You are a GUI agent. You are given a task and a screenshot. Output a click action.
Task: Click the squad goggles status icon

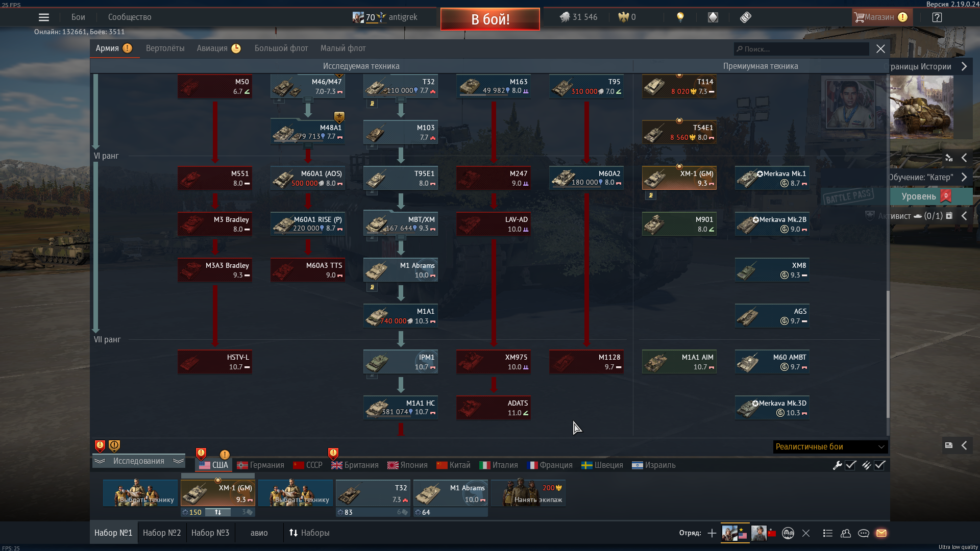point(788,533)
